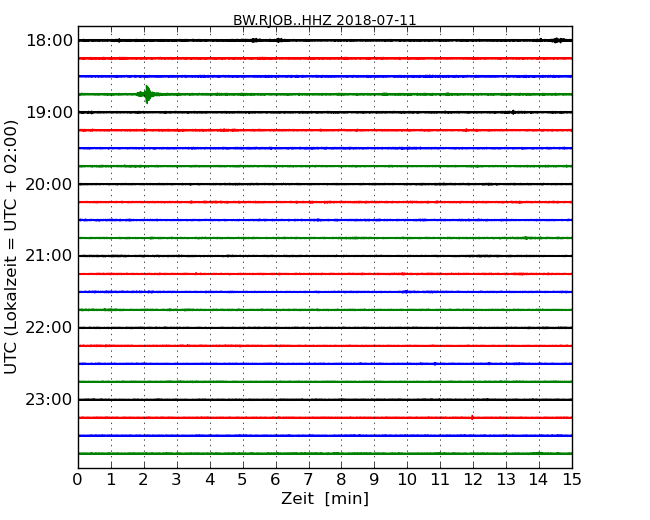Click the x-axis tick label 14
Viewport: 650px width, 520px height.
(538, 479)
